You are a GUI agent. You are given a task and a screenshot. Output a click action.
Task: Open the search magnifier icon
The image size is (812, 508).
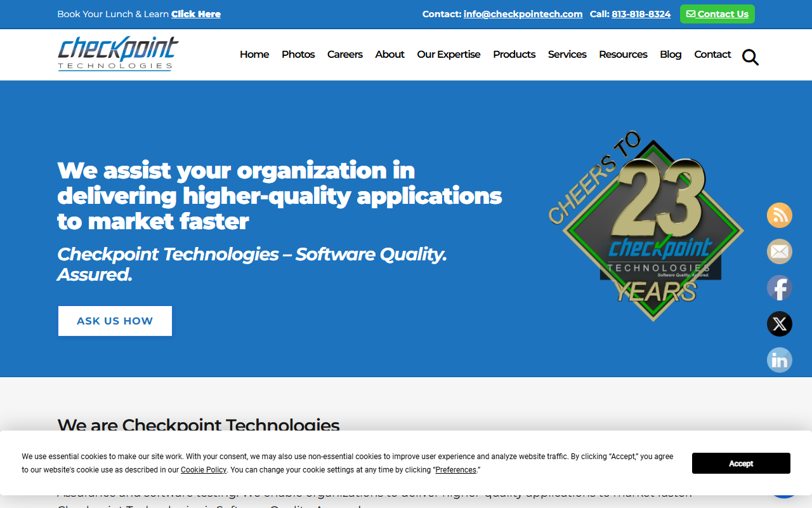coord(750,57)
